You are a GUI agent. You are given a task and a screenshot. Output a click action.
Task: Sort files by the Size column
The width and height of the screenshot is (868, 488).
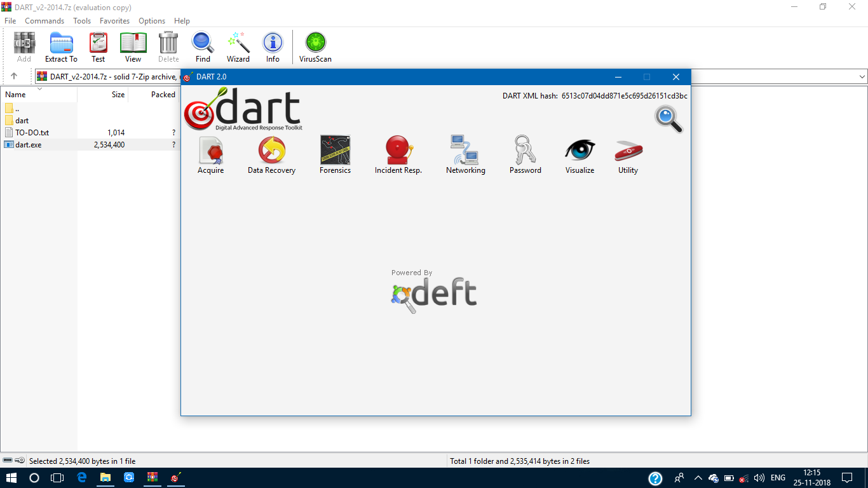[103, 95]
